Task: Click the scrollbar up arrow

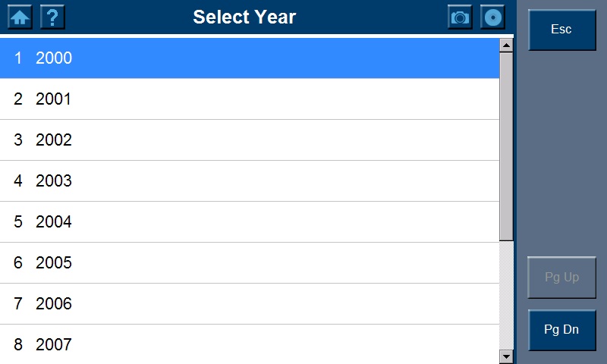Action: pyautogui.click(x=506, y=45)
